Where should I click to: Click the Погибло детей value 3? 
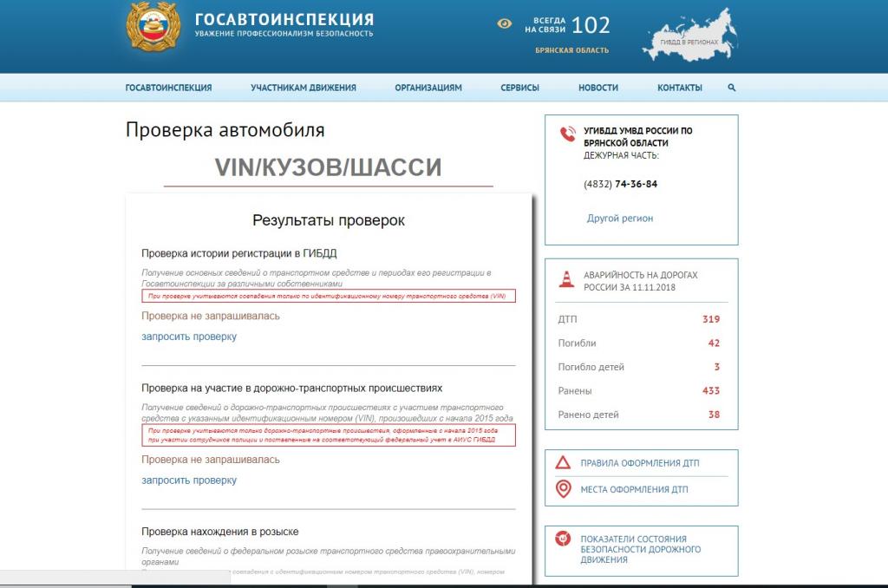[717, 367]
